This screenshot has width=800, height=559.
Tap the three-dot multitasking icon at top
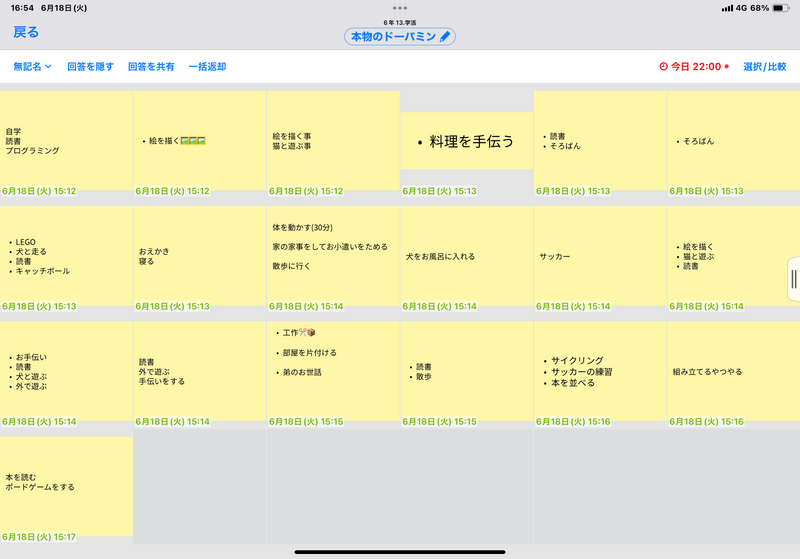coord(400,7)
